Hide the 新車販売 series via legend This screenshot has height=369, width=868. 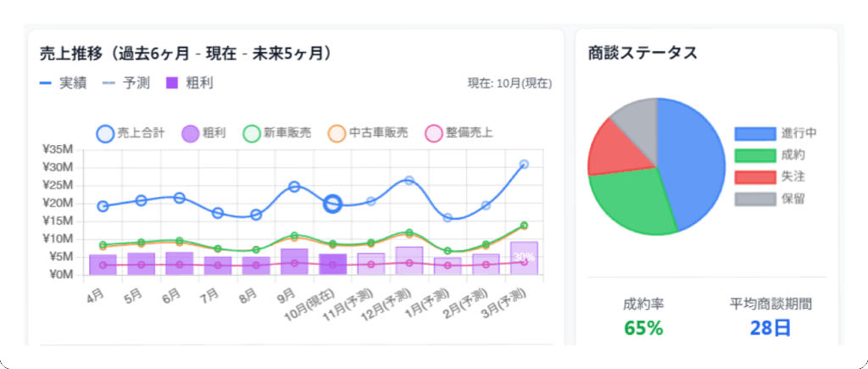coord(252,133)
